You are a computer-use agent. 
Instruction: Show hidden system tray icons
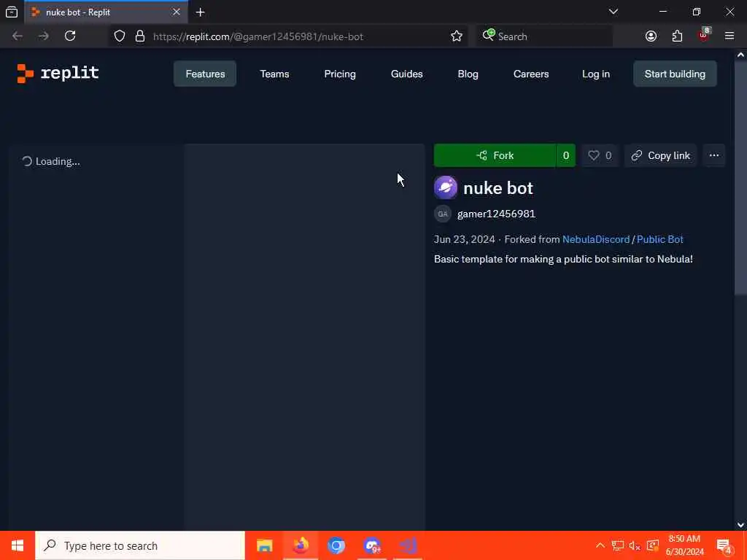pos(600,545)
